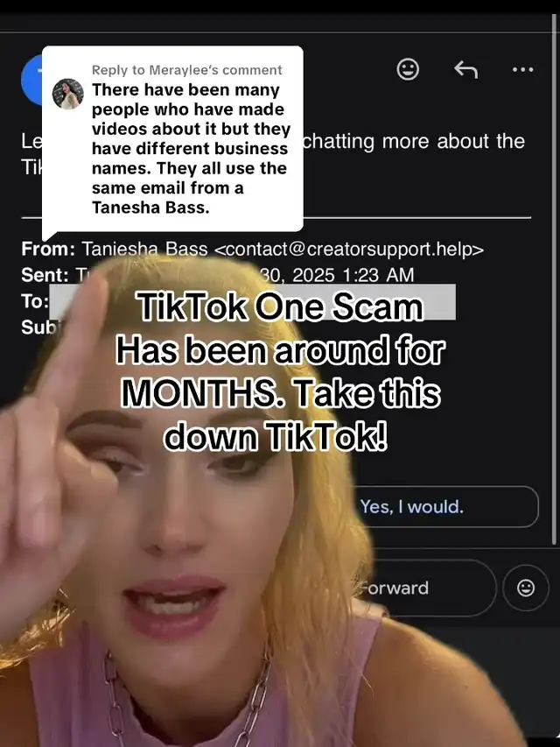Click the Taniesha Bass sender name
Screen dimensions: 560x747
coord(144,250)
